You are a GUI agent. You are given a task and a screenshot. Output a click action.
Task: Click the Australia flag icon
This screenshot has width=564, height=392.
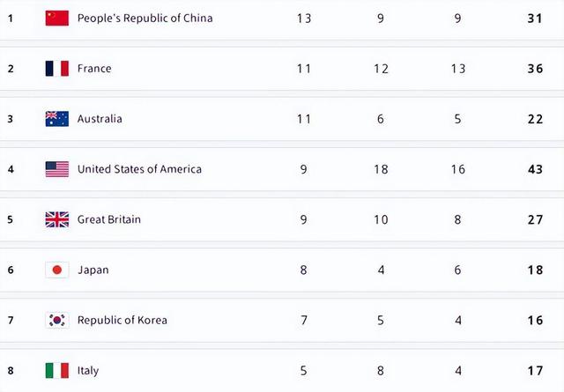[x=56, y=119]
